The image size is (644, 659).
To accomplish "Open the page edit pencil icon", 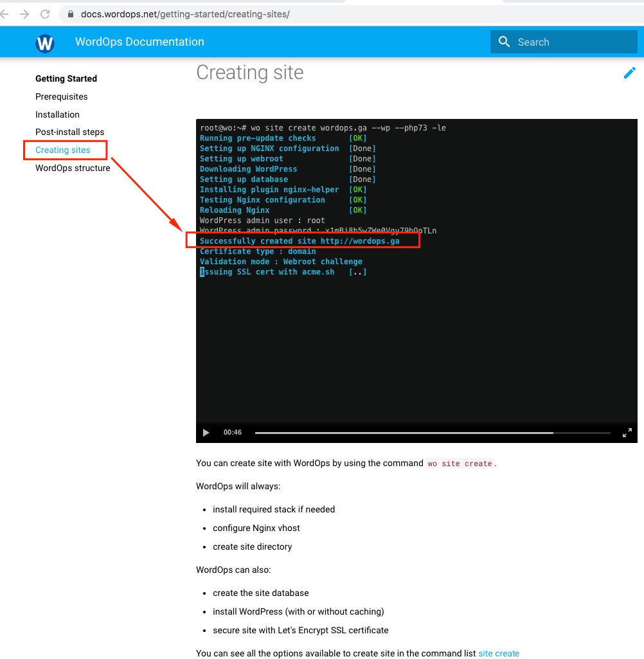I will pos(629,73).
